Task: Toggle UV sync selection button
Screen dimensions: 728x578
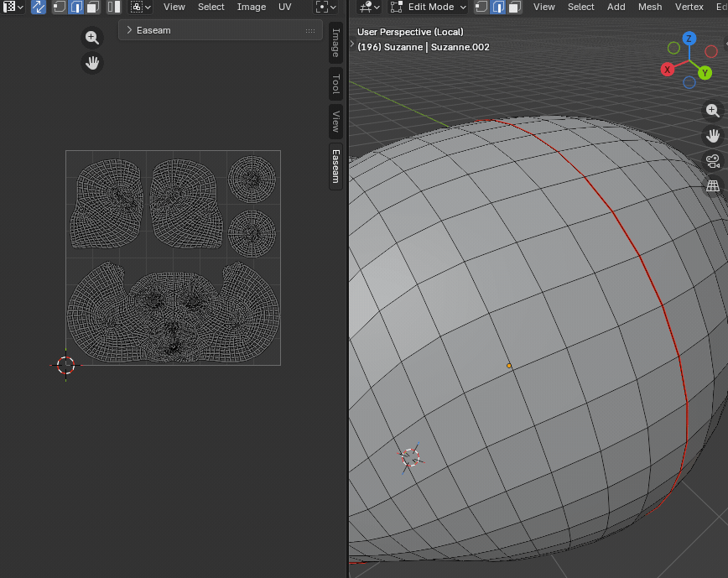Action: 39,7
